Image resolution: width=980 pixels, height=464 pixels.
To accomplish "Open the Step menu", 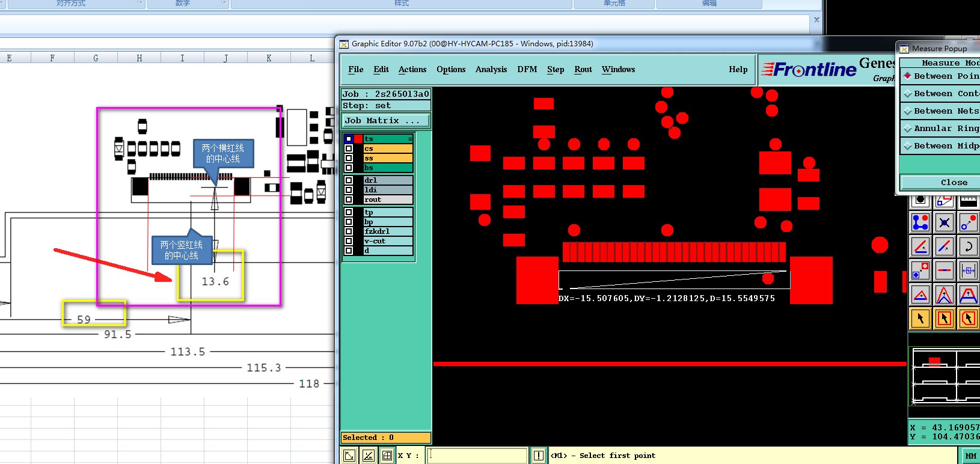I will pos(556,70).
